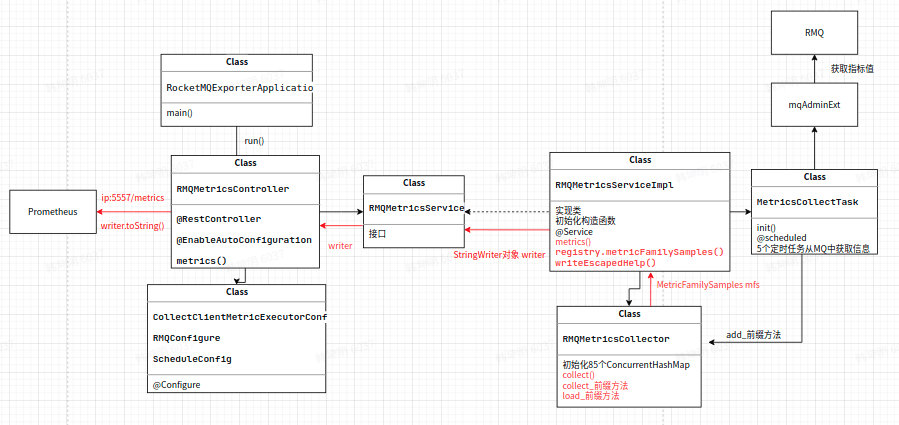Viewport: 899px width, 425px height.
Task: Click the metrics() method in RMQMetricsController
Action: pos(202,260)
